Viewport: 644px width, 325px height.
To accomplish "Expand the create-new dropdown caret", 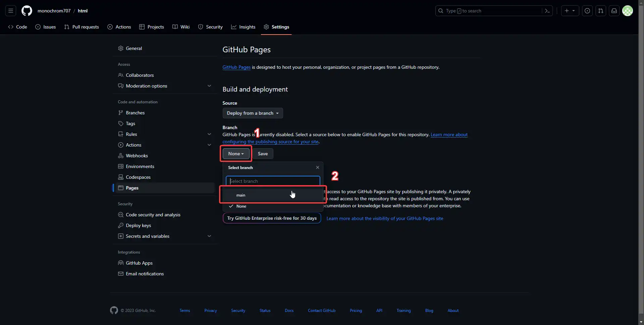I will pos(574,11).
